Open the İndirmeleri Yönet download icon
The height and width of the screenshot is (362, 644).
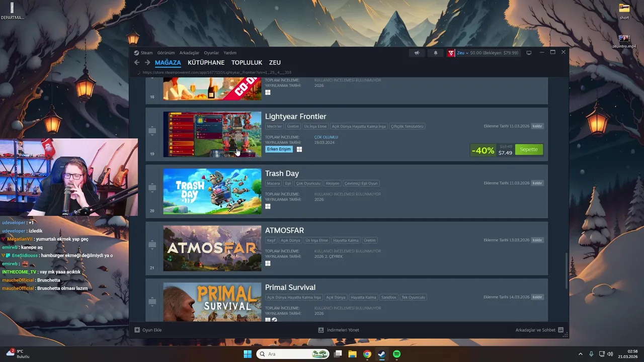pos(321,330)
